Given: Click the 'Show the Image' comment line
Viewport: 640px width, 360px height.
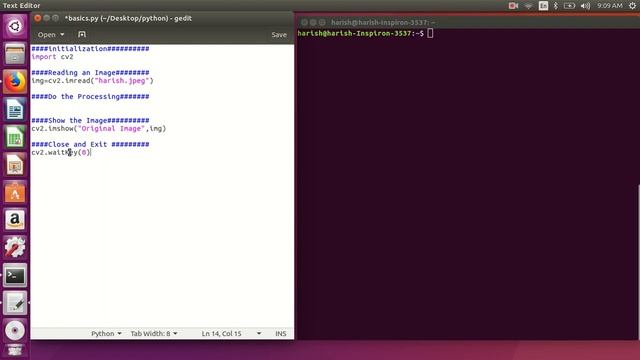Looking at the screenshot, I should coord(90,120).
